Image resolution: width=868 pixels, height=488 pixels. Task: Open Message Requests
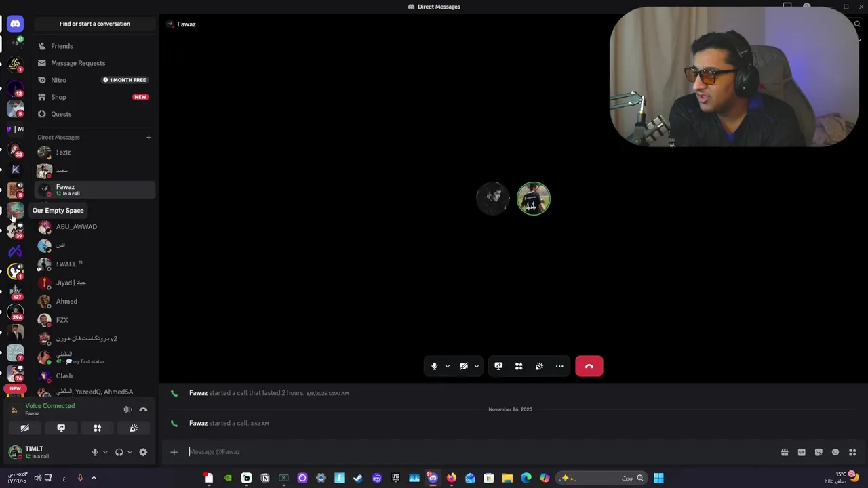(x=95, y=63)
